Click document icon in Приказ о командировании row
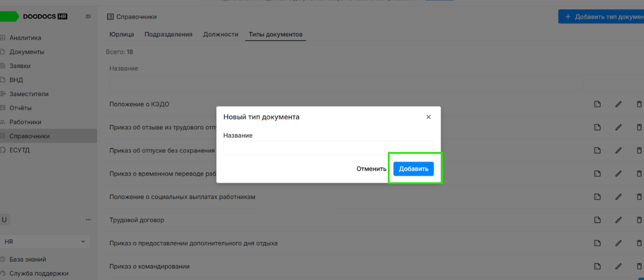644x280 pixels. click(597, 266)
